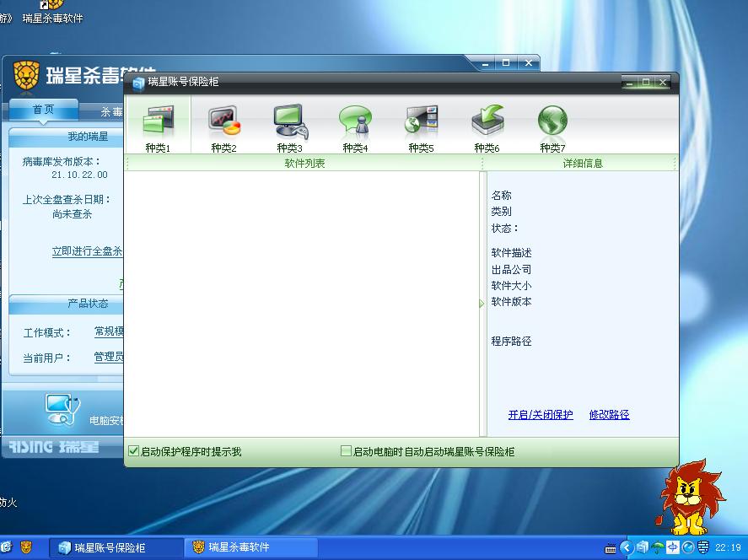Switch to the 首页 tab
This screenshot has height=560, width=748.
(x=43, y=110)
